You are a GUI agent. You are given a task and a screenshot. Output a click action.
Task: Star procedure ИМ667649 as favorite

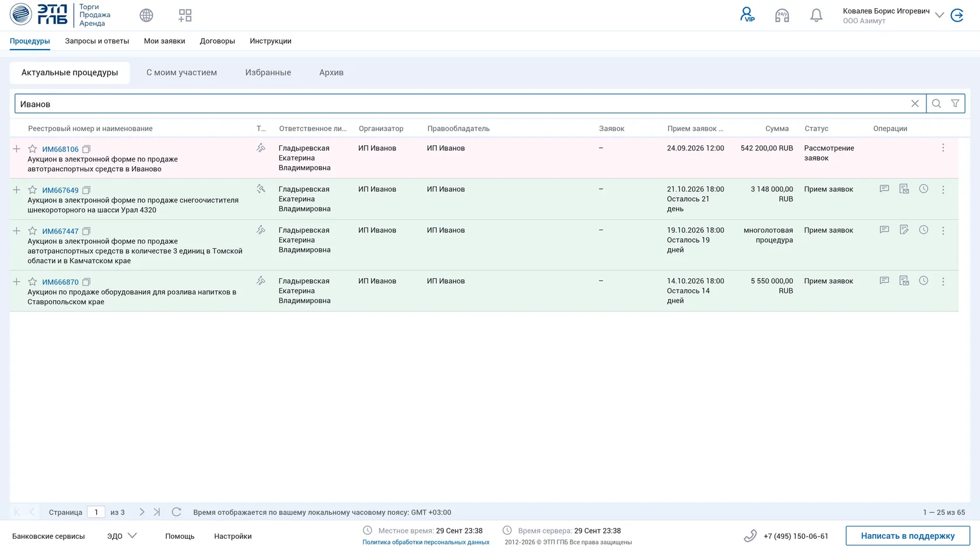click(x=33, y=190)
